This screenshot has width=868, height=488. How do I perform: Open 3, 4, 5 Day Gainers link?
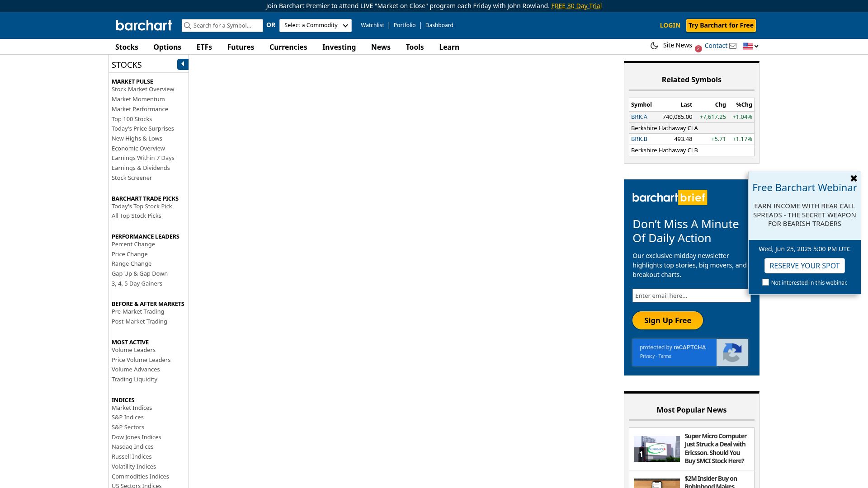point(137,283)
